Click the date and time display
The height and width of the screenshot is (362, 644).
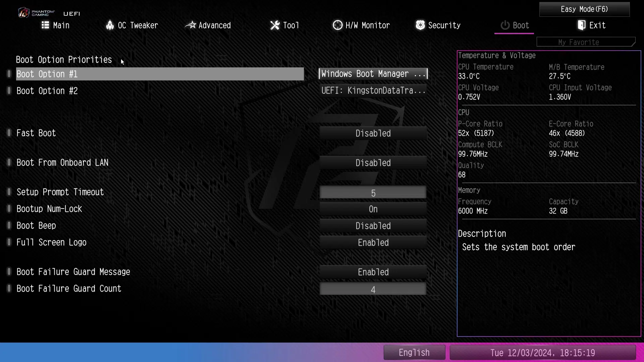542,353
